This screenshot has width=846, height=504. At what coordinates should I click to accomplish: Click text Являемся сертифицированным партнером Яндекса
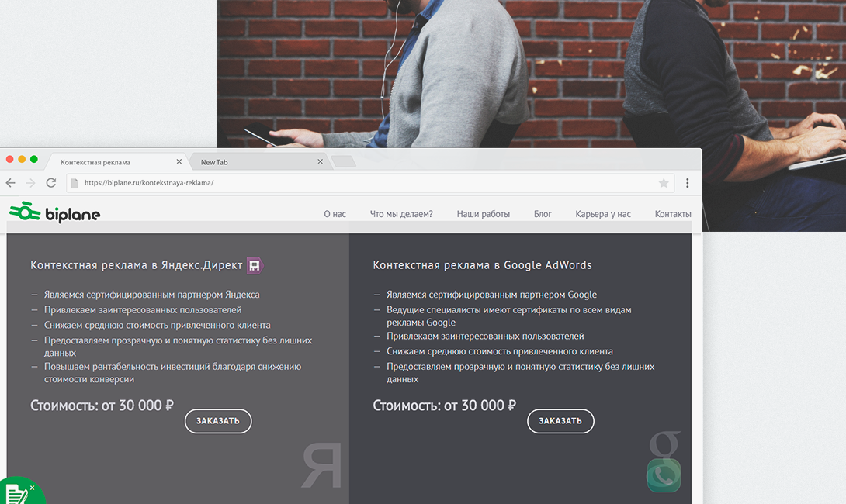(x=151, y=295)
